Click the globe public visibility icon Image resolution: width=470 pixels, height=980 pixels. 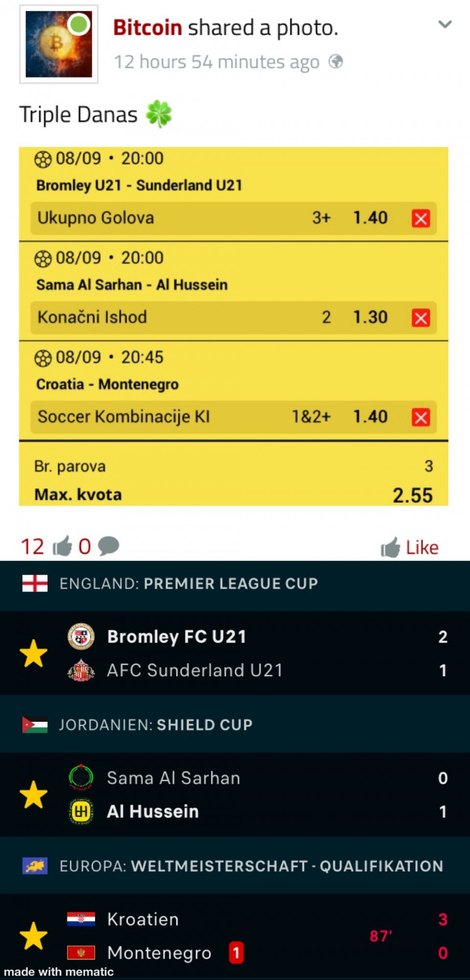click(x=335, y=62)
